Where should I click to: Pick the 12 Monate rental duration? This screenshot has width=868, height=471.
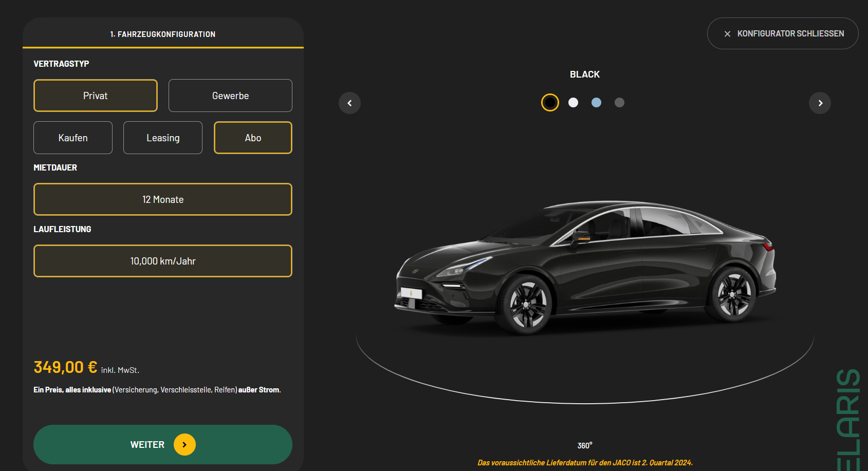coord(163,199)
